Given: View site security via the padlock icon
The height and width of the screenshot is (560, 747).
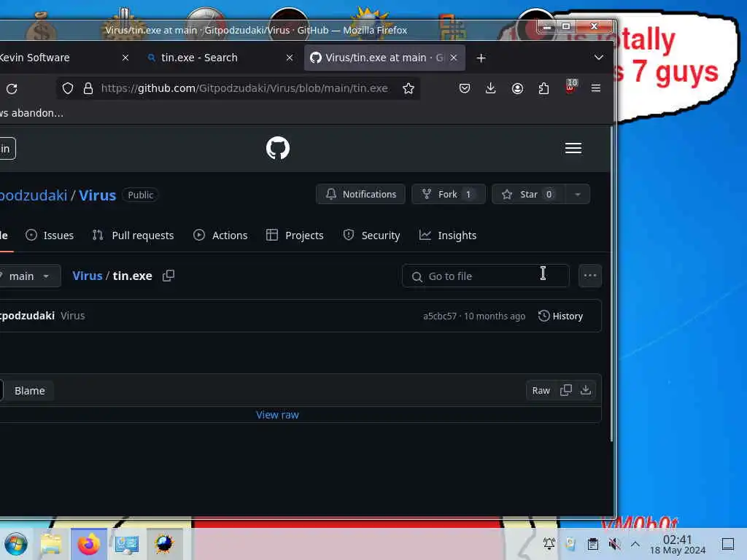Looking at the screenshot, I should tap(88, 88).
